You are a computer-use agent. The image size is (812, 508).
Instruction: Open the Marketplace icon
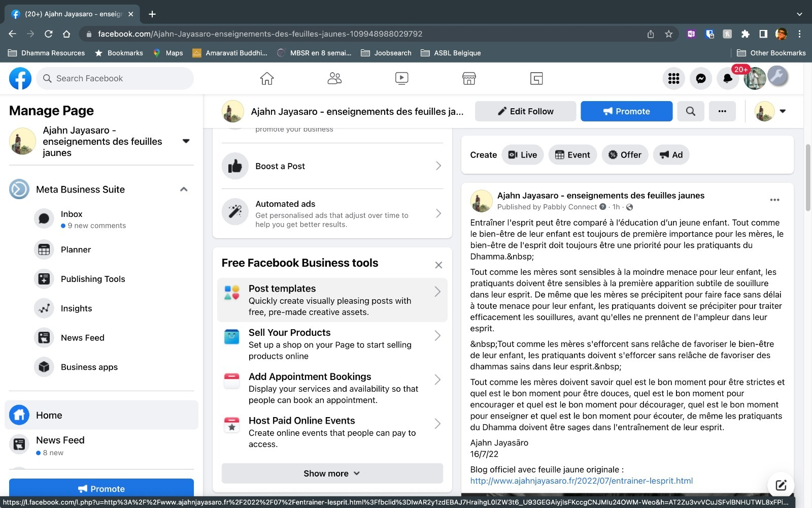click(x=469, y=78)
